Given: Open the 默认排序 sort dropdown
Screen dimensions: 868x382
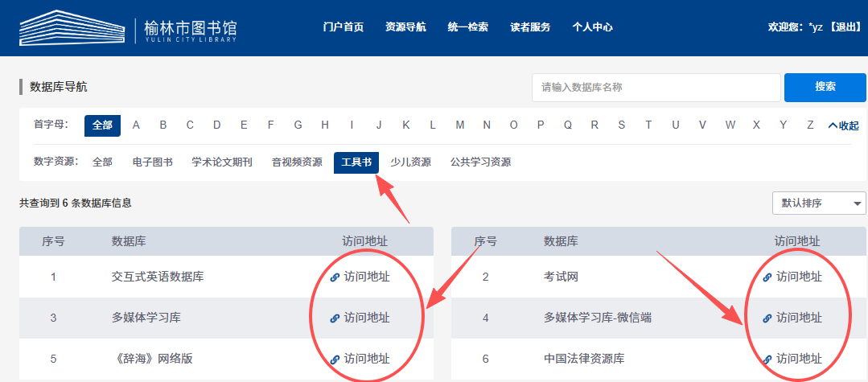Looking at the screenshot, I should (x=818, y=203).
